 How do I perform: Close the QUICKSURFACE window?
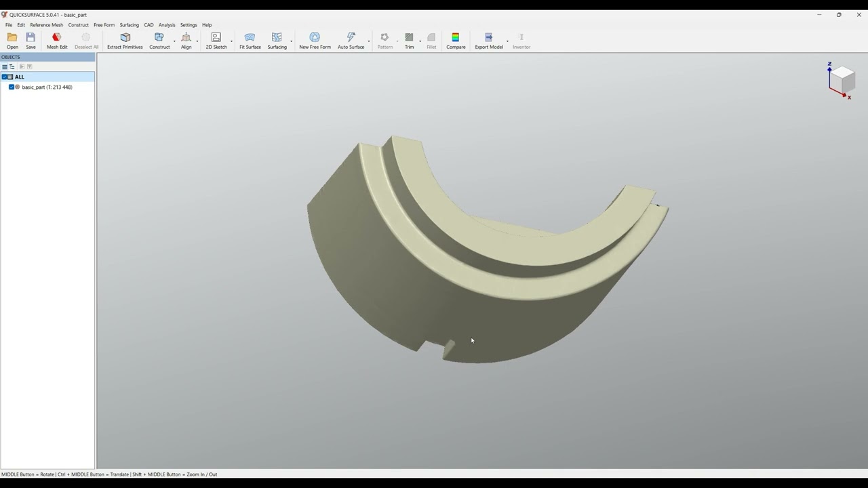(859, 14)
